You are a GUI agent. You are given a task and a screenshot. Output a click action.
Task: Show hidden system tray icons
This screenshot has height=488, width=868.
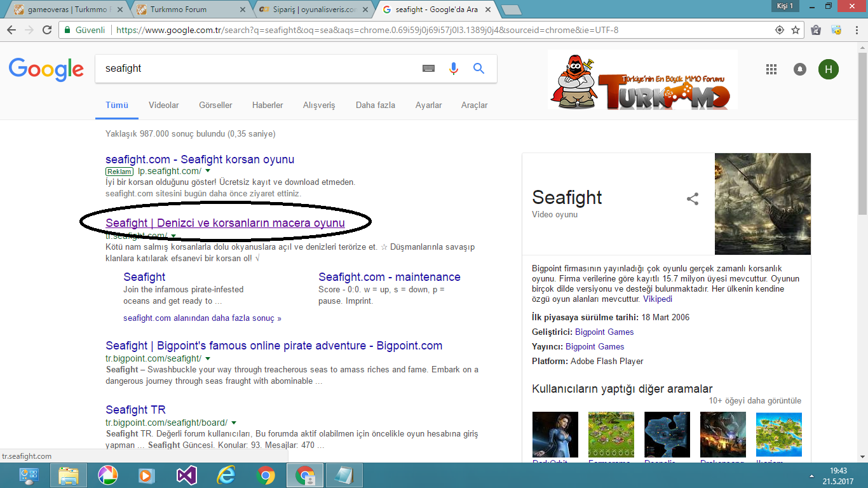point(812,475)
